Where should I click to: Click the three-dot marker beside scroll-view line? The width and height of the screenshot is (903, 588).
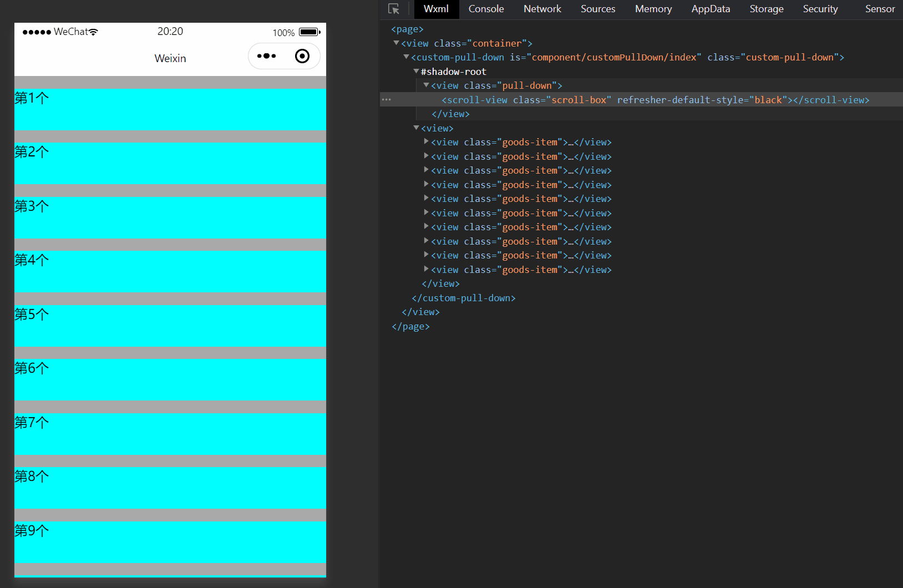tap(387, 100)
